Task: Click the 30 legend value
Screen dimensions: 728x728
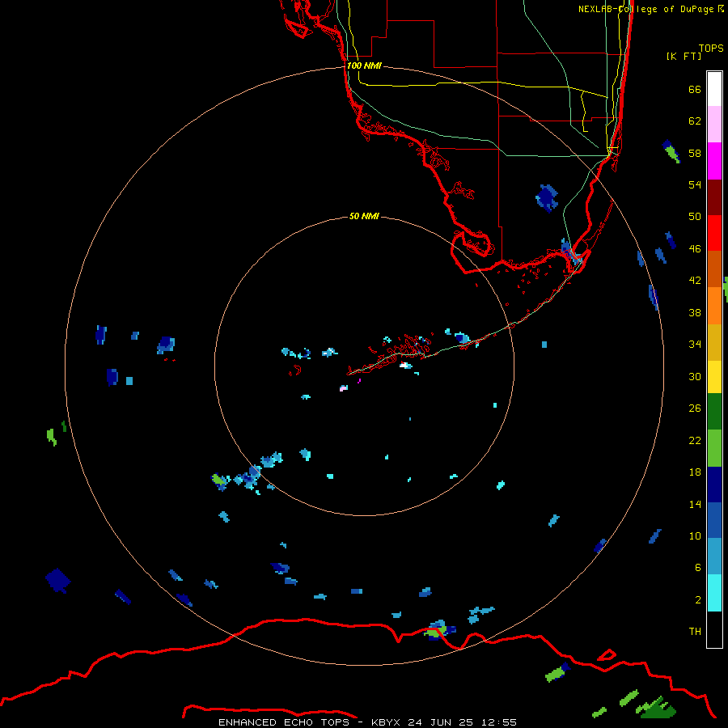Action: tap(695, 376)
